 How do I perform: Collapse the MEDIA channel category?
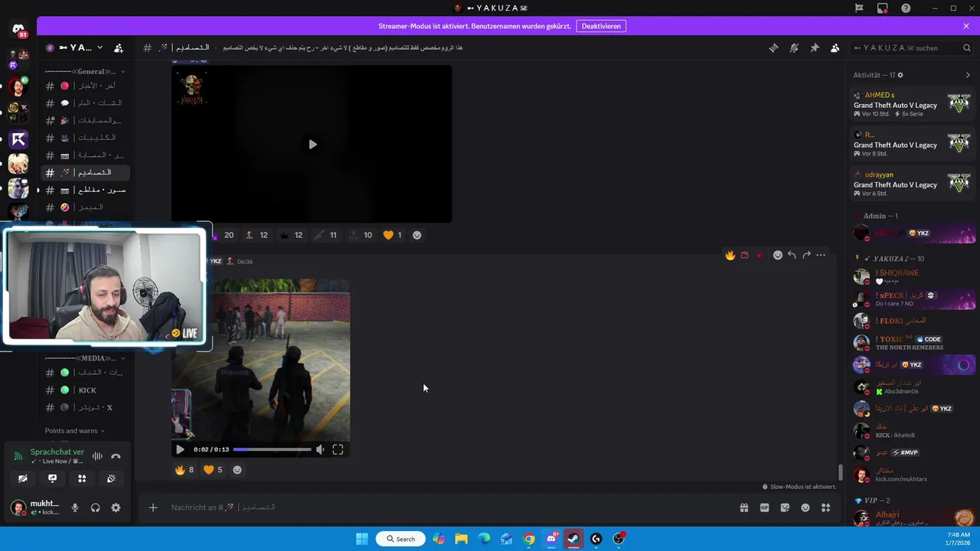click(x=83, y=358)
